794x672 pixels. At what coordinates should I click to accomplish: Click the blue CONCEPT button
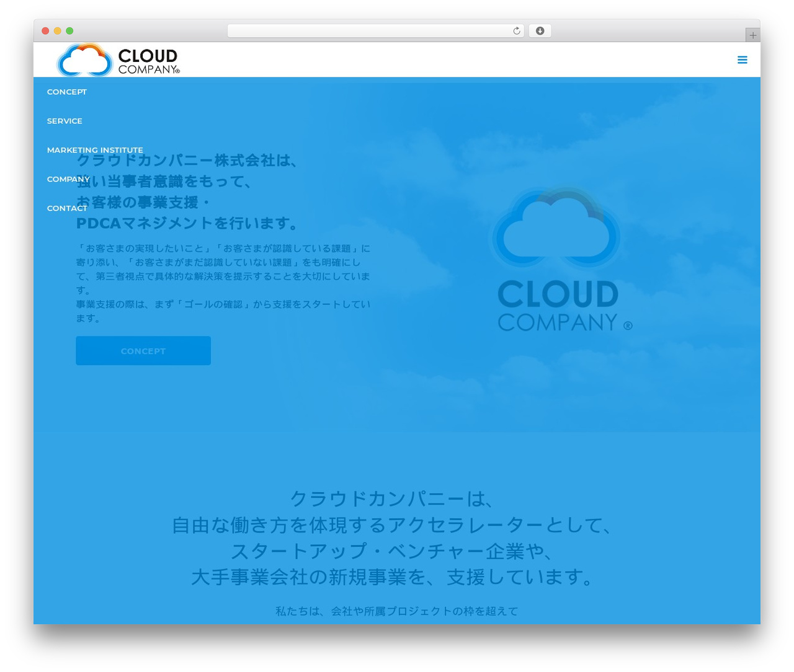pyautogui.click(x=143, y=351)
